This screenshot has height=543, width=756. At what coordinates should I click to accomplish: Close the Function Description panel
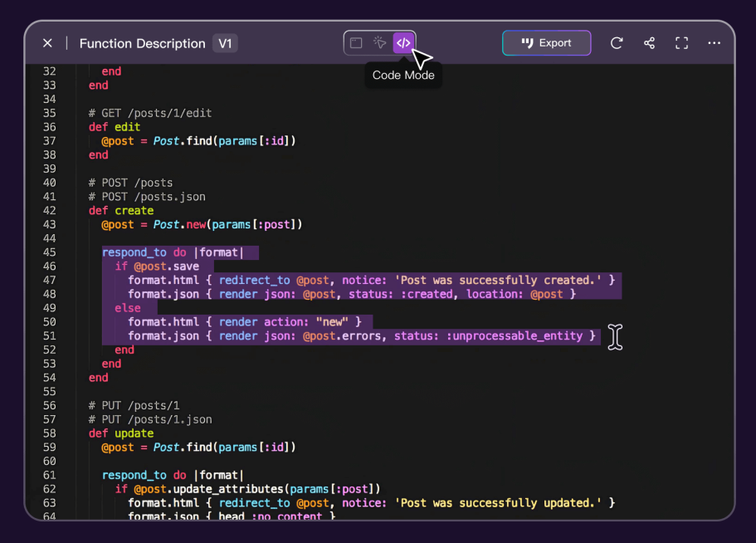(47, 43)
